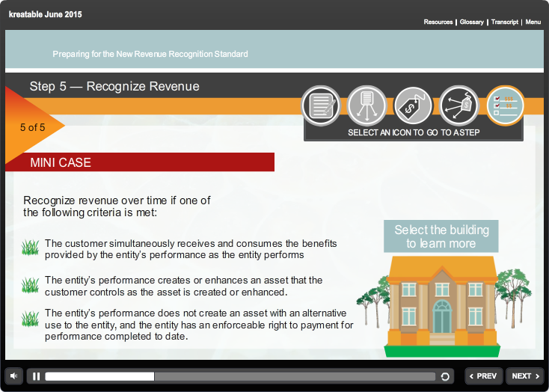
Task: Show the Transcript
Action: (505, 22)
